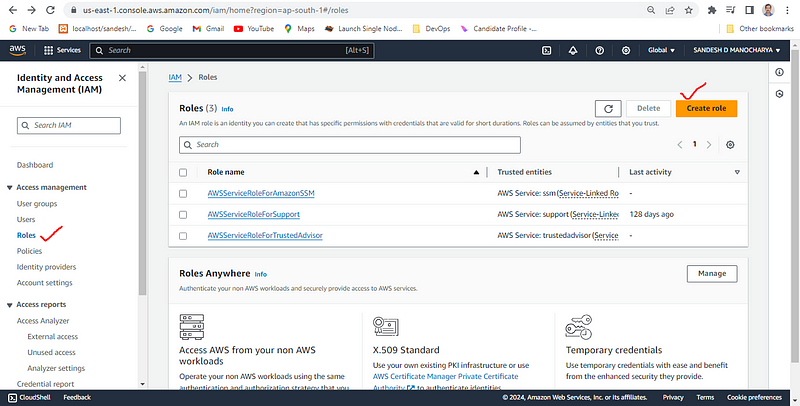Open the notifications bell icon
Viewport: 800px width, 406px height.
573,50
